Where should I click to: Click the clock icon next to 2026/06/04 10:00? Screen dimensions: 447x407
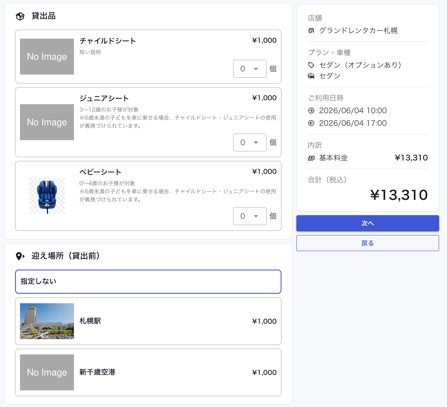point(311,110)
